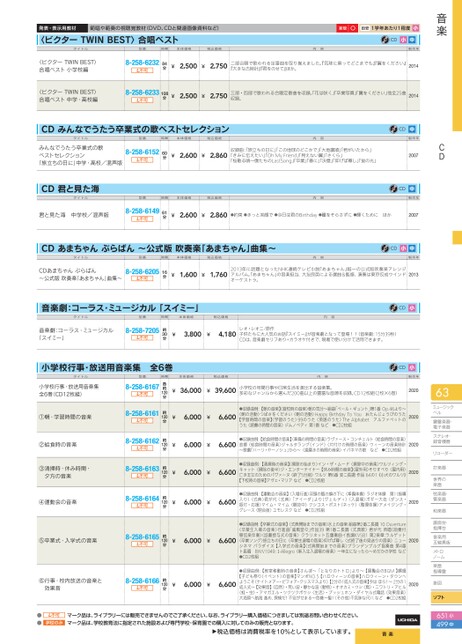Click the pink 651 page reference tab
The width and height of the screenshot is (462, 644).
click(444, 616)
